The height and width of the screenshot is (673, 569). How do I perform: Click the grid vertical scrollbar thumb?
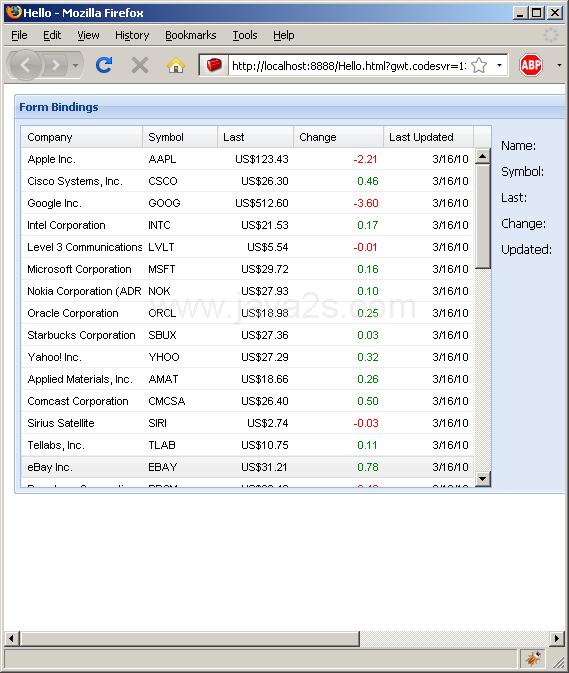pos(483,216)
